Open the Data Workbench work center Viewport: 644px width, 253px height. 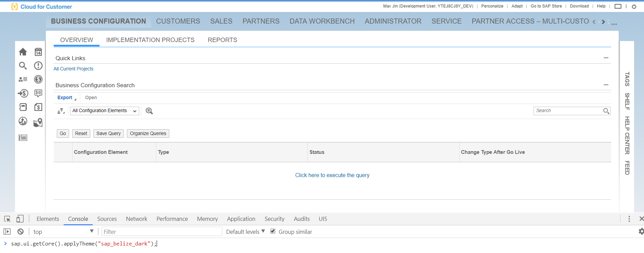click(322, 21)
